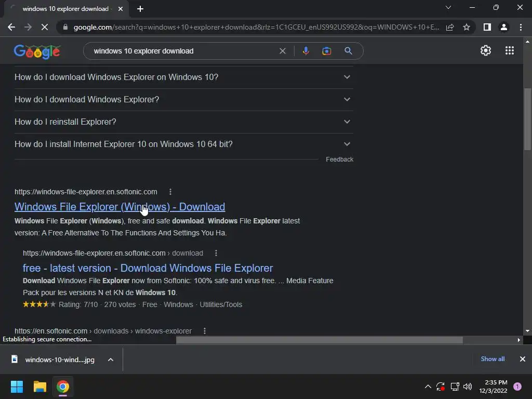Open File Explorer from the taskbar
The height and width of the screenshot is (399, 532).
pos(39,387)
